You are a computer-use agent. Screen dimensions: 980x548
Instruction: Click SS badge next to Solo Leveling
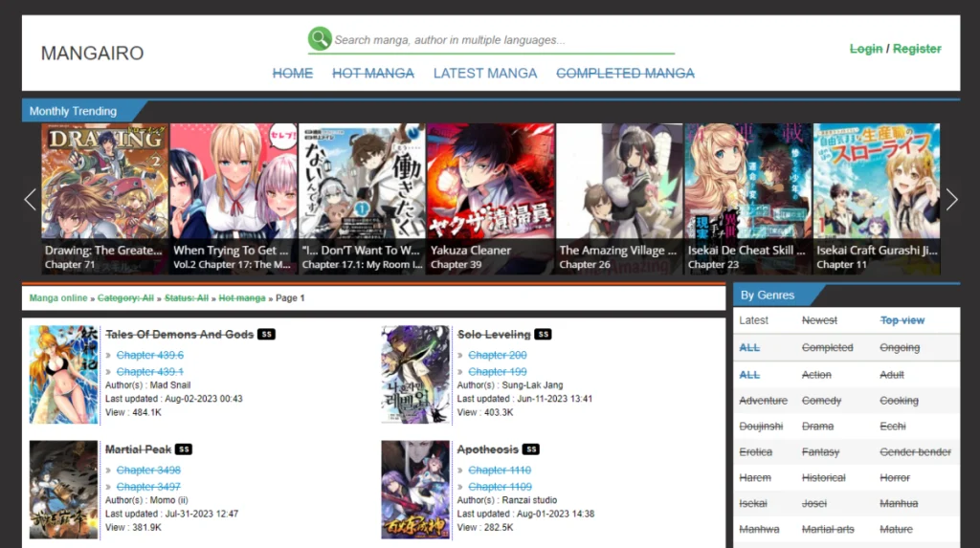pos(544,335)
